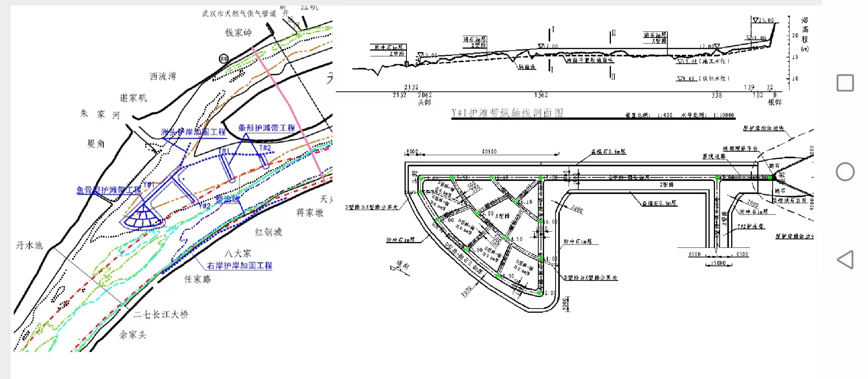Tap the 丹水池 place name

pos(29,245)
